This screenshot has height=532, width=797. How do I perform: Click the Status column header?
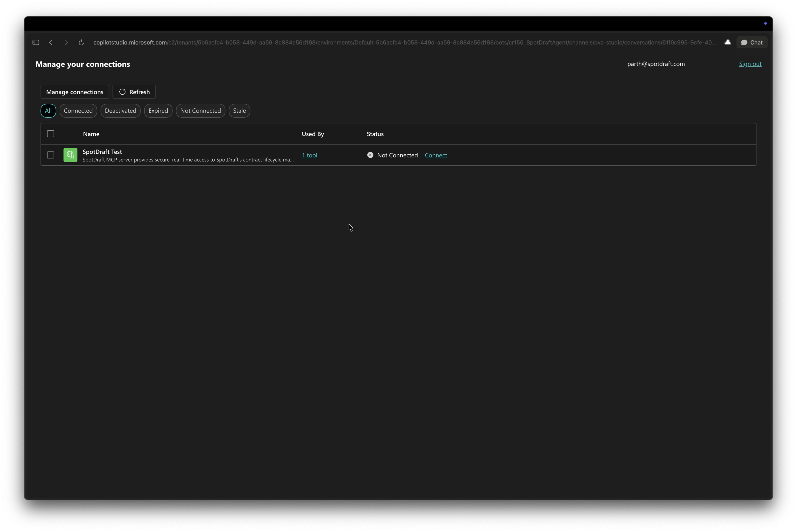point(375,134)
